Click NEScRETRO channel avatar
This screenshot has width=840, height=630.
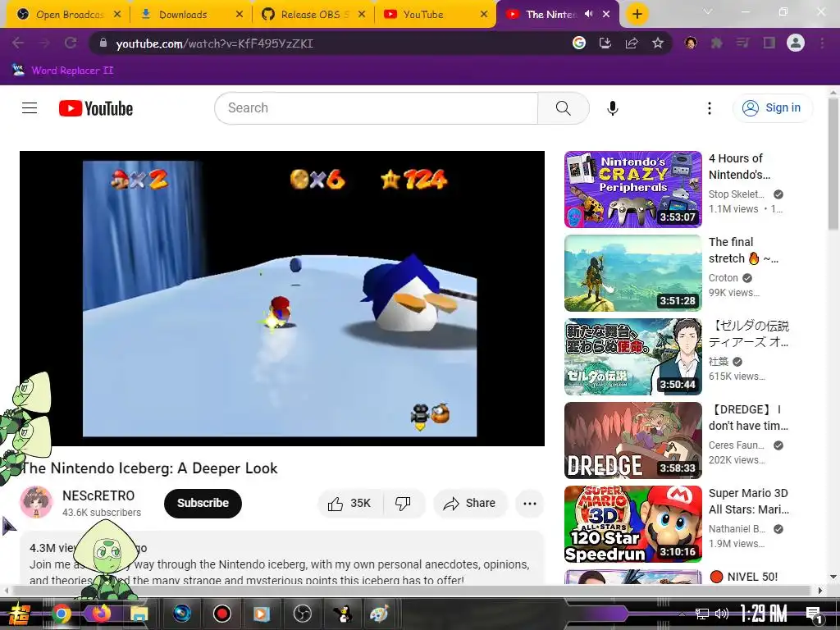click(x=36, y=503)
